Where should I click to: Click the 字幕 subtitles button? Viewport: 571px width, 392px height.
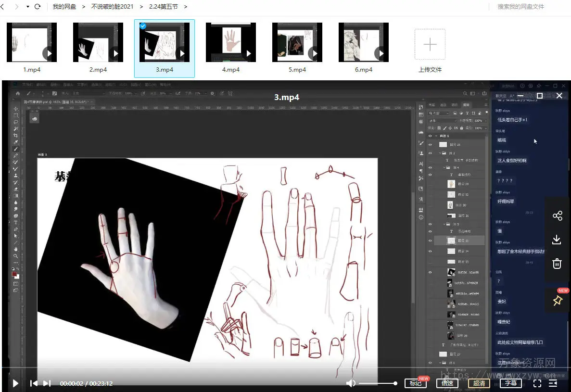click(x=511, y=383)
